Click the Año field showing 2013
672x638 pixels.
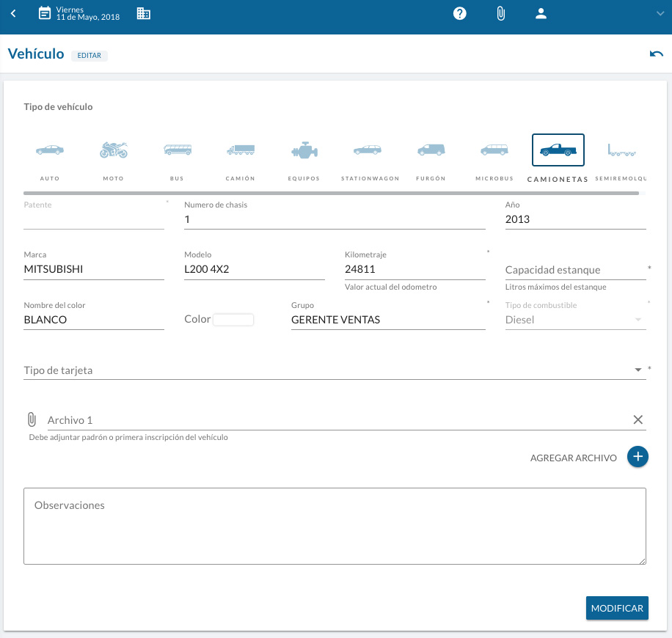(x=576, y=219)
